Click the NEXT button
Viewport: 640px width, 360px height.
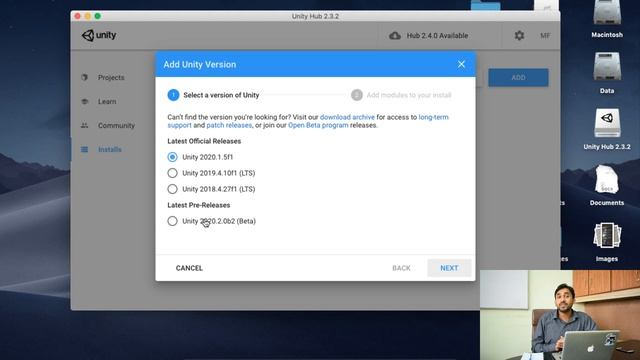tap(449, 268)
